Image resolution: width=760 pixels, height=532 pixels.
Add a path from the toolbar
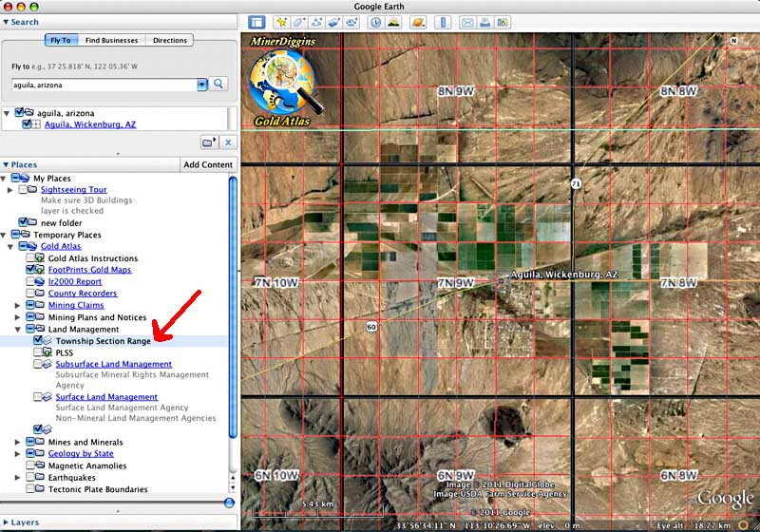click(x=316, y=22)
